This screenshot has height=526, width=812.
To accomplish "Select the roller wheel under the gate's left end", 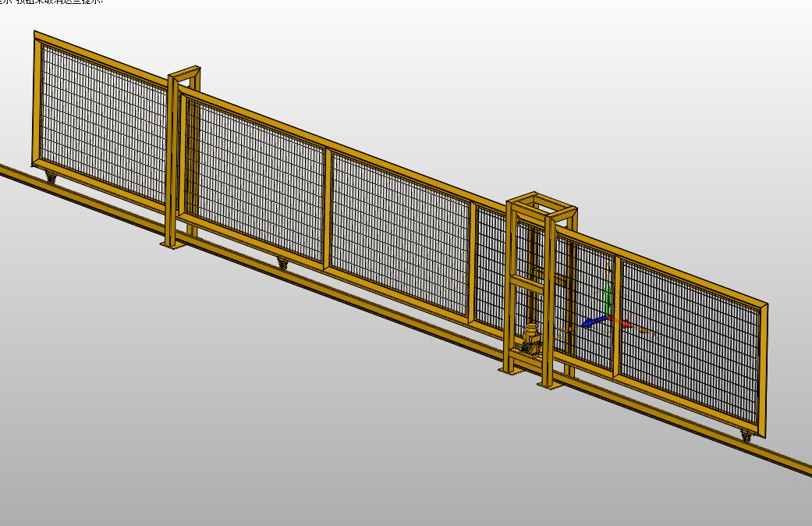I will pos(51,176).
